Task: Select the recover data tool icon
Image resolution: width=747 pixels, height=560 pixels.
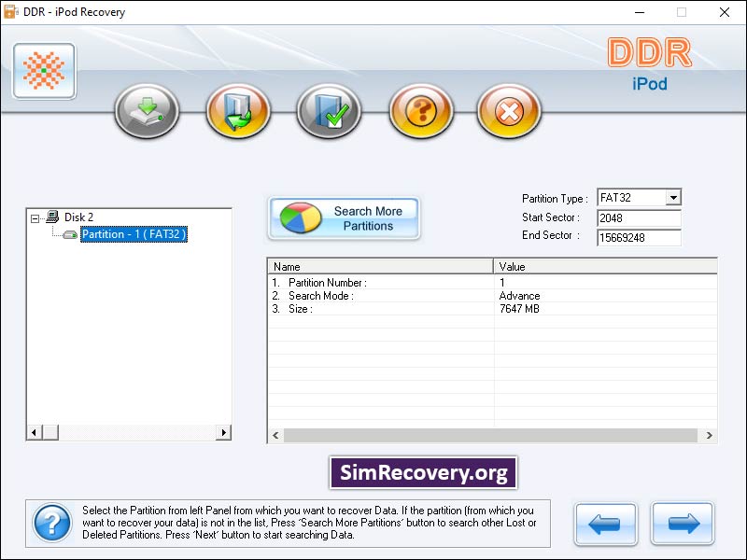Action: [146, 111]
